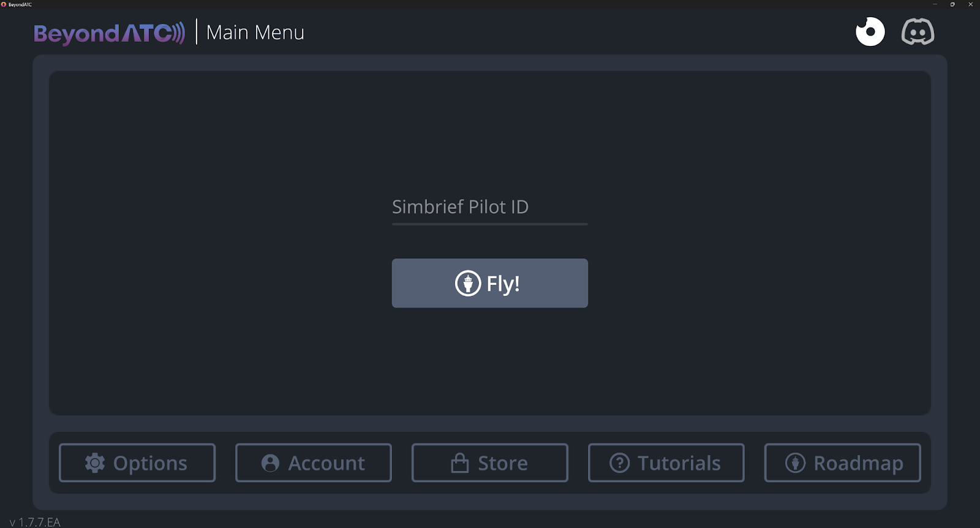This screenshot has width=980, height=528.
Task: Click the question mark icon beside Tutorials
Action: [619, 463]
